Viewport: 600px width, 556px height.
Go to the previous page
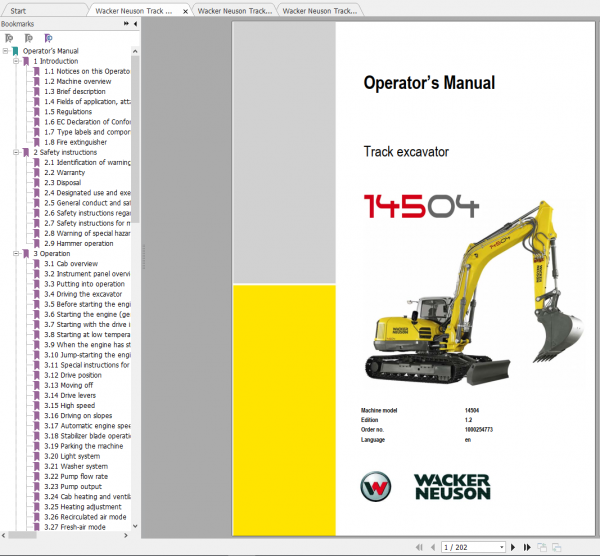(433, 547)
